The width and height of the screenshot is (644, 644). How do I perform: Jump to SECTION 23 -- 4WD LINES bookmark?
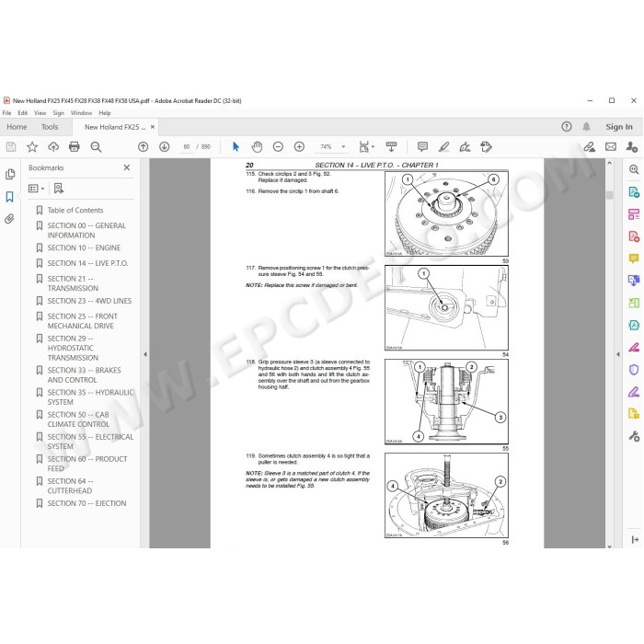[x=89, y=301]
